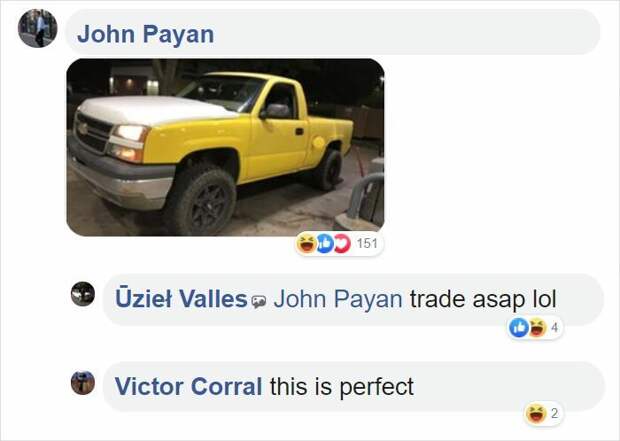Open the yellow truck photo
This screenshot has height=441, width=620.
225,147
